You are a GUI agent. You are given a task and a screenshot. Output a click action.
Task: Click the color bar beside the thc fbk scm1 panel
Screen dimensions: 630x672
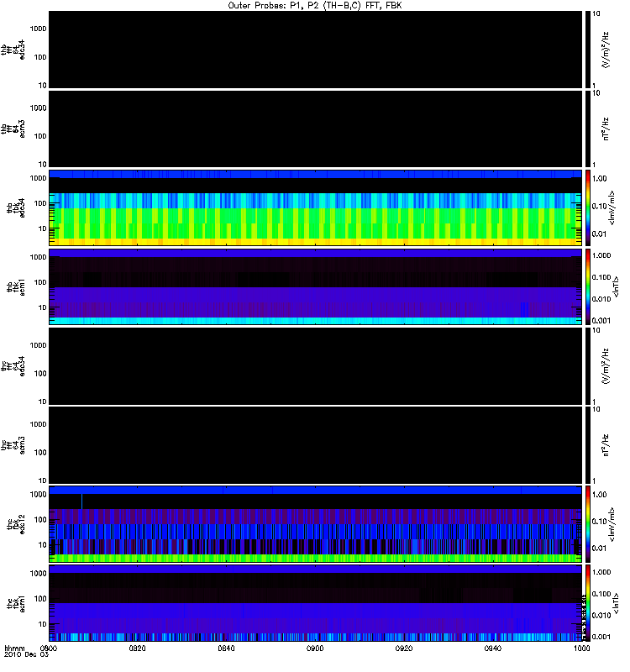(588, 603)
